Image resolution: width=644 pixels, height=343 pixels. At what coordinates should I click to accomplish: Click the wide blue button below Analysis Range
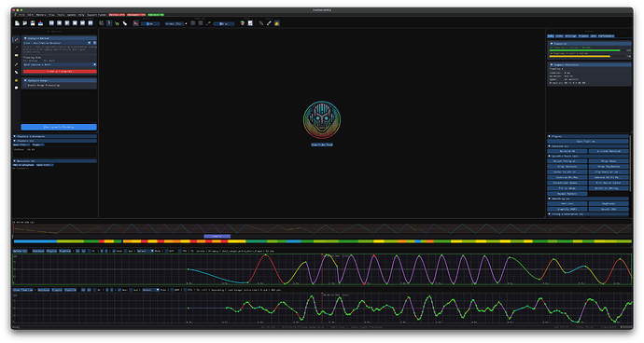59,127
